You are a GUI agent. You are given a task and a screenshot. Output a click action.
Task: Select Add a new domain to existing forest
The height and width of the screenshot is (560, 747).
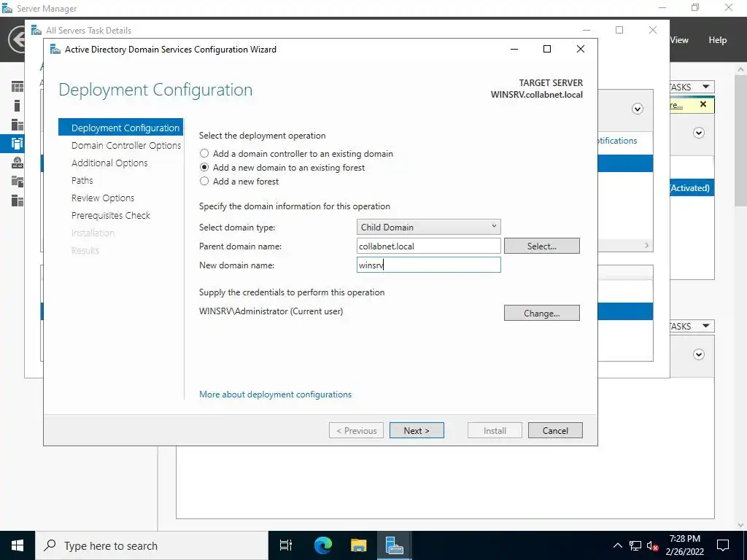[x=204, y=167]
